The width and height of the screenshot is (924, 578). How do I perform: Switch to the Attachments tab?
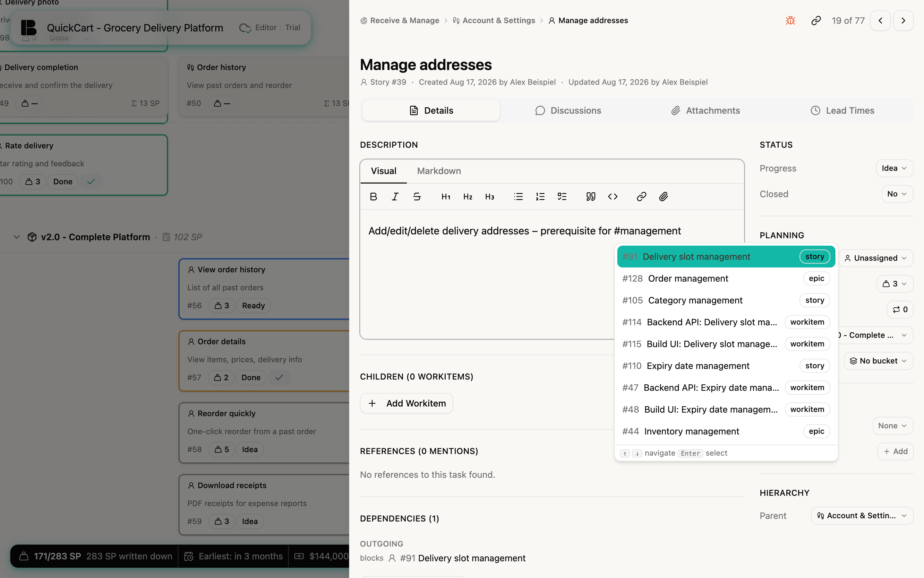tap(706, 110)
